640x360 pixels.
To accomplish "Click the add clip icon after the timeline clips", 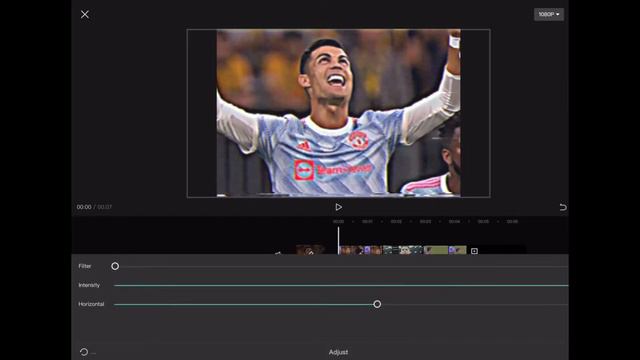I will pyautogui.click(x=474, y=251).
